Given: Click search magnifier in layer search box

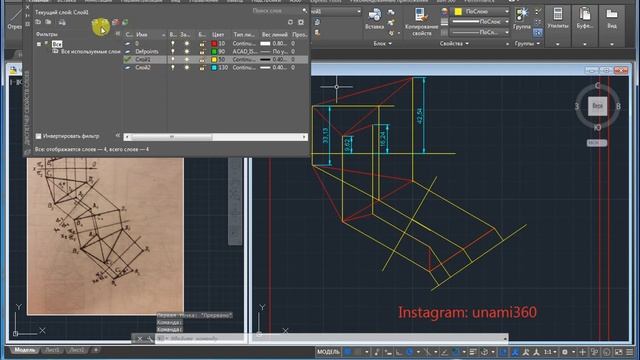Looking at the screenshot, I should coord(304,11).
